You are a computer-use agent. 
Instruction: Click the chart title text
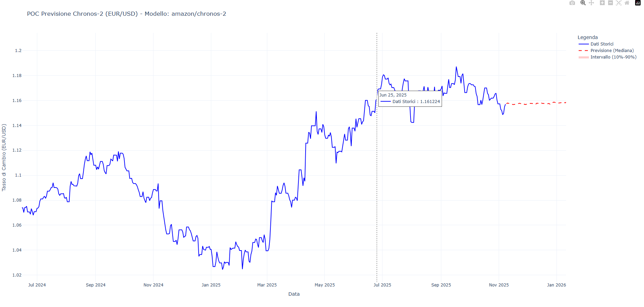click(126, 14)
